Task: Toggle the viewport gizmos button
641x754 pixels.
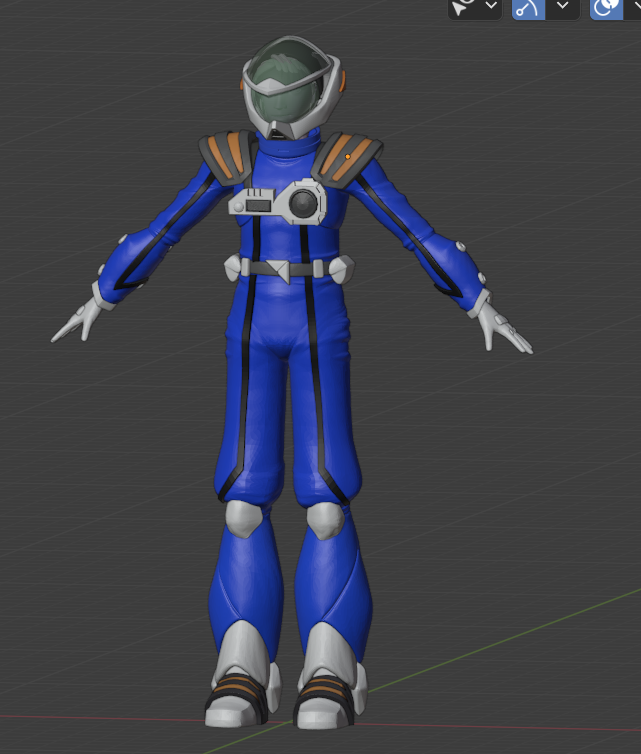Action: click(528, 8)
